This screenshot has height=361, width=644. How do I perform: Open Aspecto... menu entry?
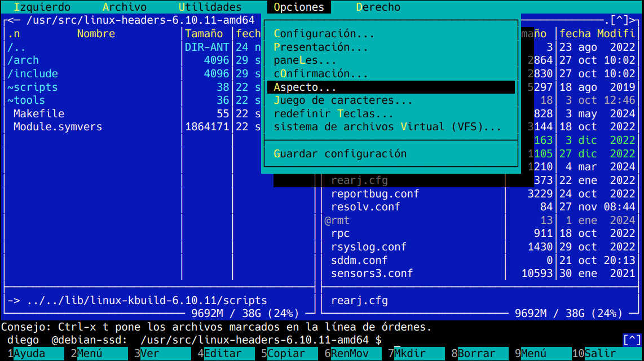(x=391, y=87)
